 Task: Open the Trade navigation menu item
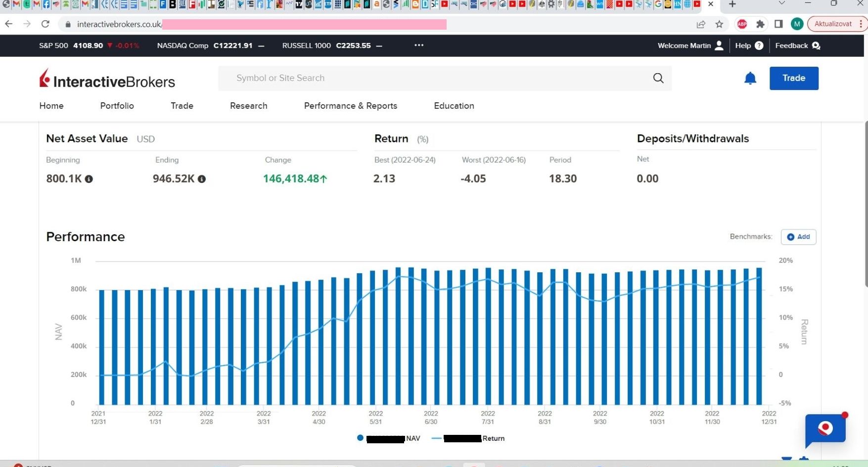point(182,106)
